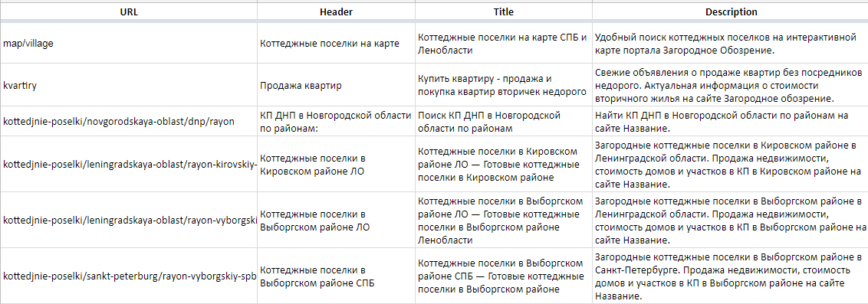The height and width of the screenshot is (304, 868).
Task: Click title cell 'Поиск КП ДНП в Новгородской области'
Action: tap(503, 121)
